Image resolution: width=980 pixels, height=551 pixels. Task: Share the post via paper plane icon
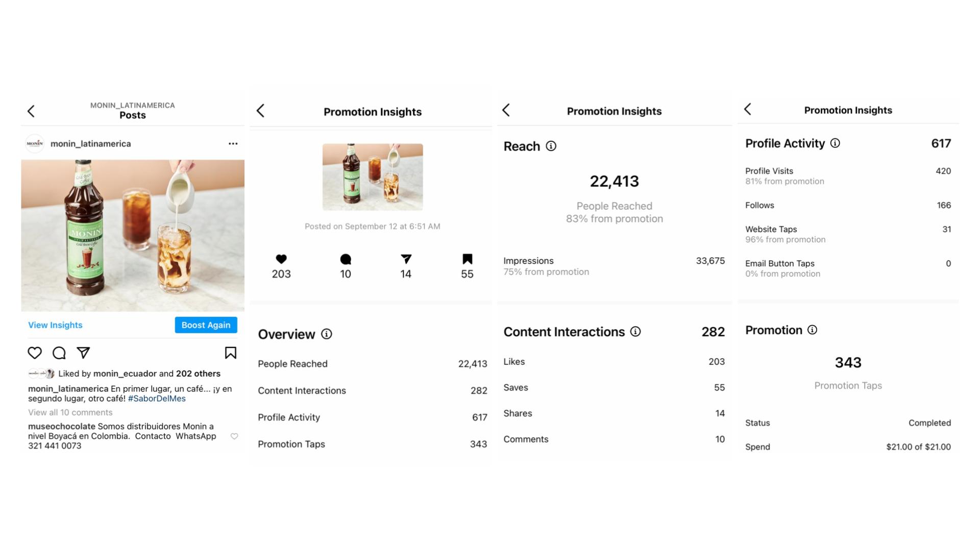click(x=83, y=353)
